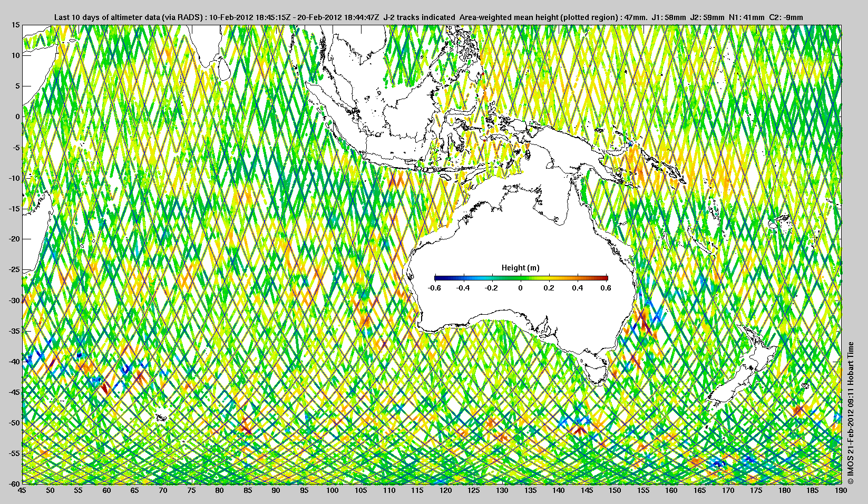This screenshot has width=868, height=504.
Task: Click the colorbar tick label '-0.4'
Action: pyautogui.click(x=463, y=288)
